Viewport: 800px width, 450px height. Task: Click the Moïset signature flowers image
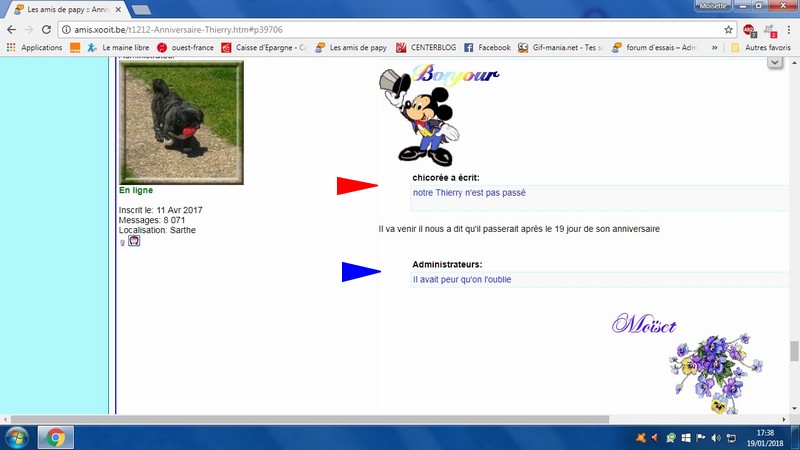coord(716,373)
